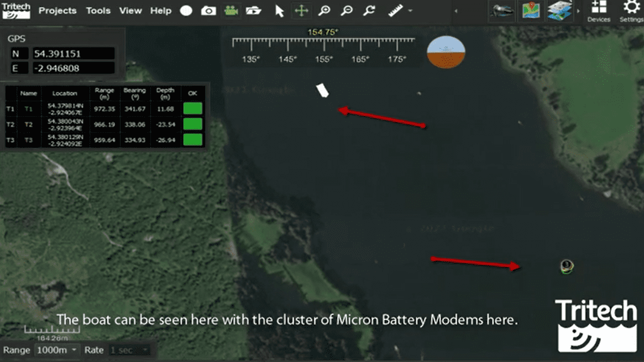Click the zoom out magnifier icon
This screenshot has height=362, width=644.
tap(346, 11)
